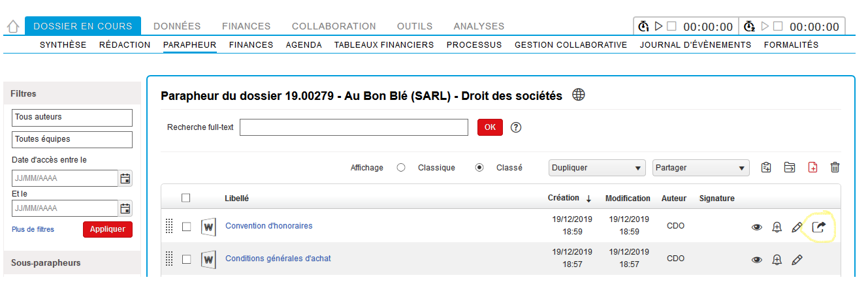Stop the first timer

click(672, 26)
